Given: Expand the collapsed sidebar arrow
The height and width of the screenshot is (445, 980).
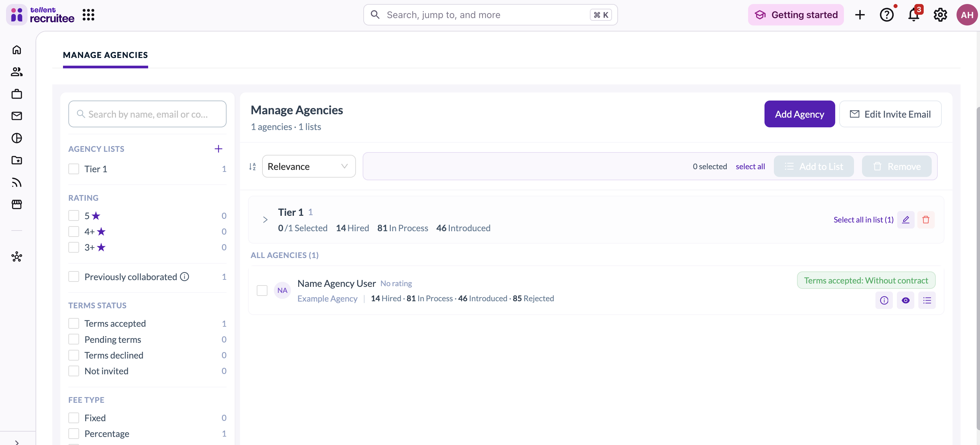Looking at the screenshot, I should pyautogui.click(x=17, y=442).
